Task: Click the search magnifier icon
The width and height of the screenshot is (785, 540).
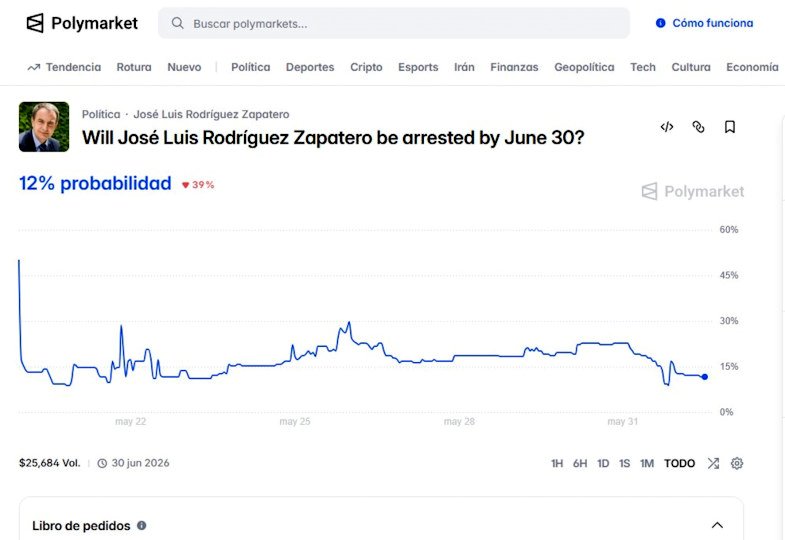Action: point(177,23)
